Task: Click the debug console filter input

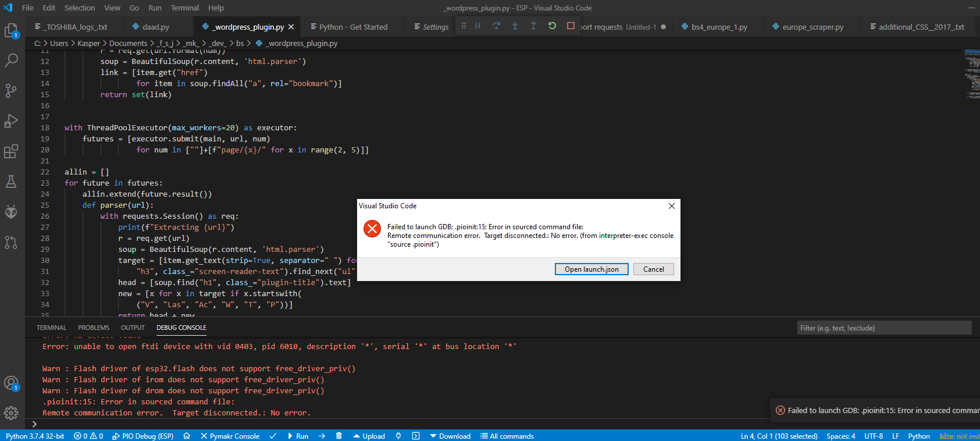Action: click(x=884, y=328)
